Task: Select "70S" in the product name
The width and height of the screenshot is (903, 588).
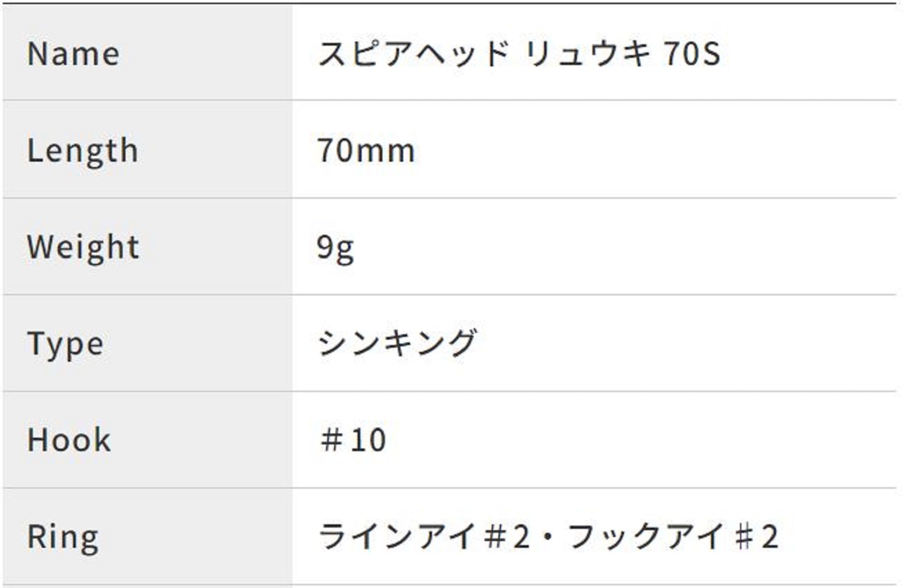Action: (692, 54)
